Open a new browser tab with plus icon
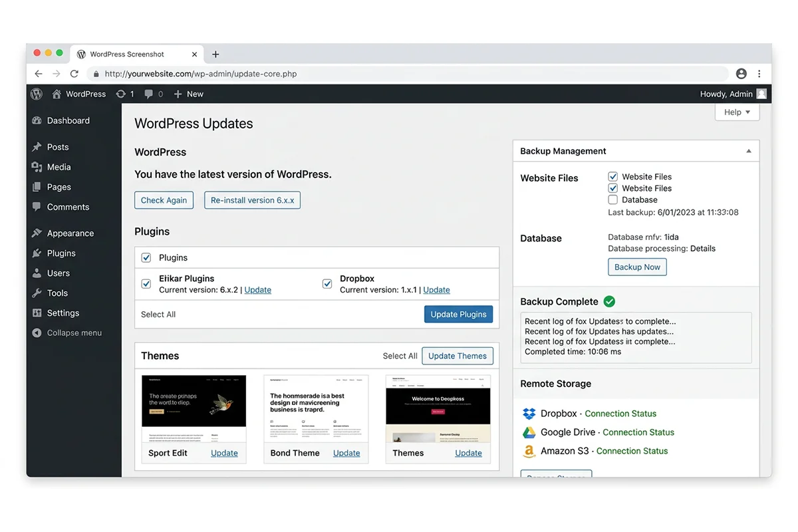The image size is (798, 532). tap(215, 55)
